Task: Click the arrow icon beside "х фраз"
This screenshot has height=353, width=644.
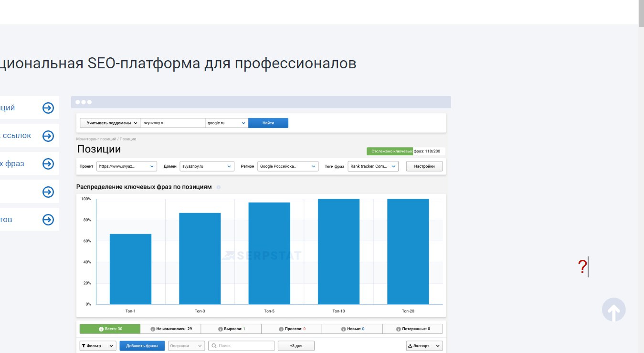Action: point(48,164)
